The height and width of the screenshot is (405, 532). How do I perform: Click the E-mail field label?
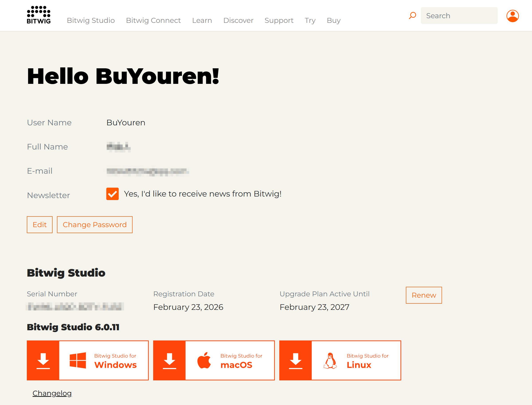[x=39, y=171]
